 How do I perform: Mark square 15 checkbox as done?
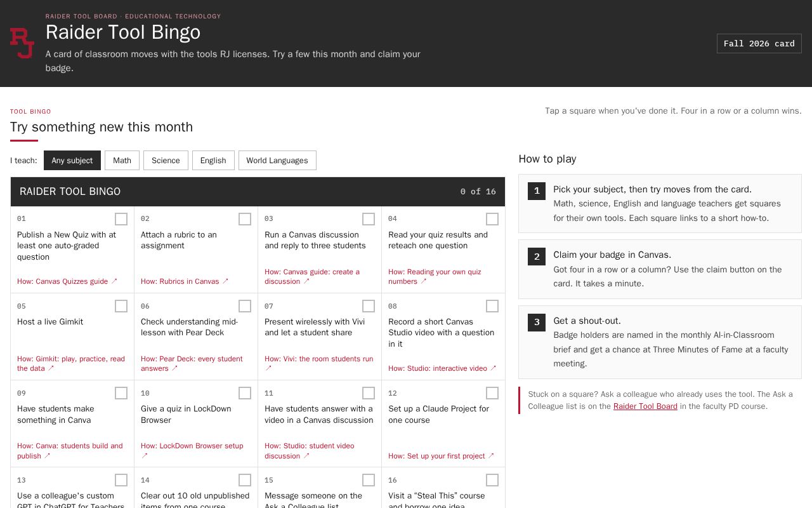coord(369,480)
